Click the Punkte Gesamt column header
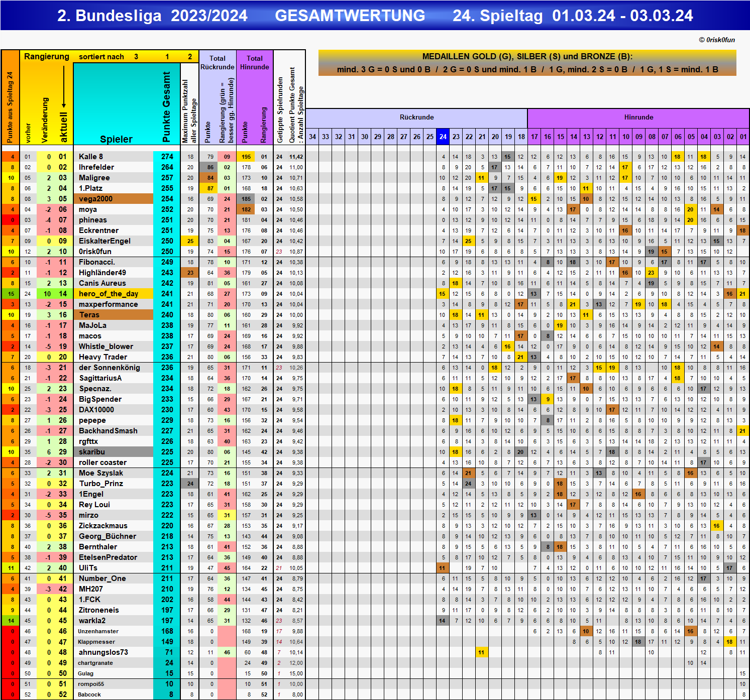 pyautogui.click(x=167, y=106)
